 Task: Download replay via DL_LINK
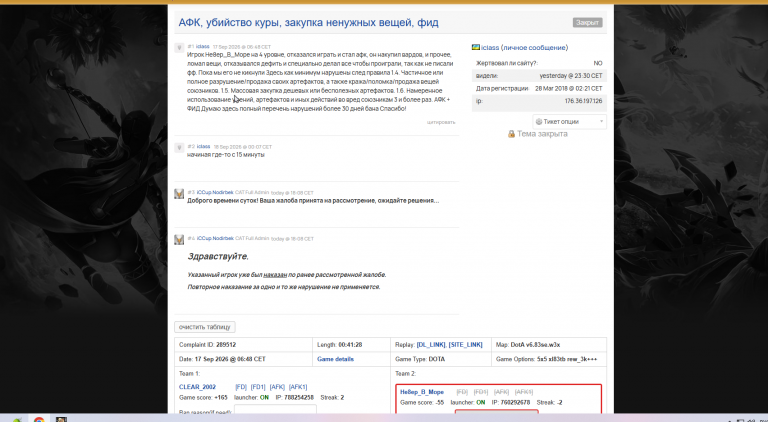432,345
